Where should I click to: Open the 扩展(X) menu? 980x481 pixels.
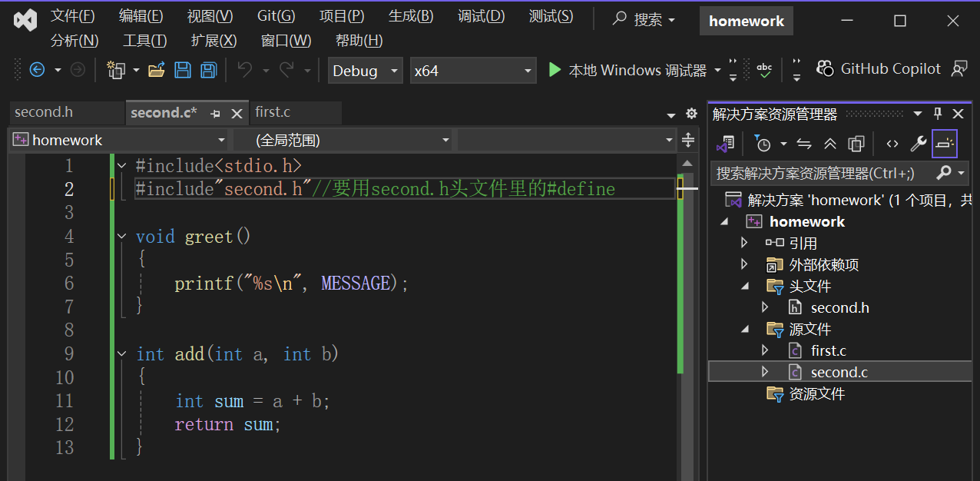point(214,41)
